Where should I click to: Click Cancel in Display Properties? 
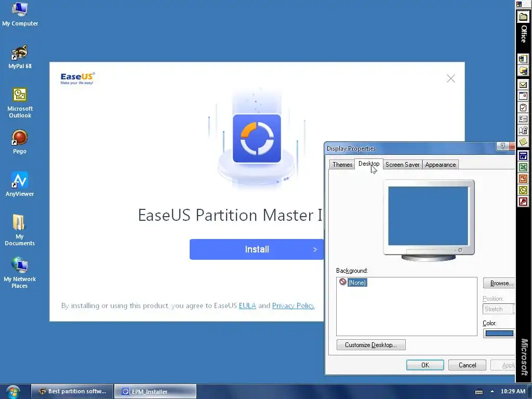(x=467, y=365)
